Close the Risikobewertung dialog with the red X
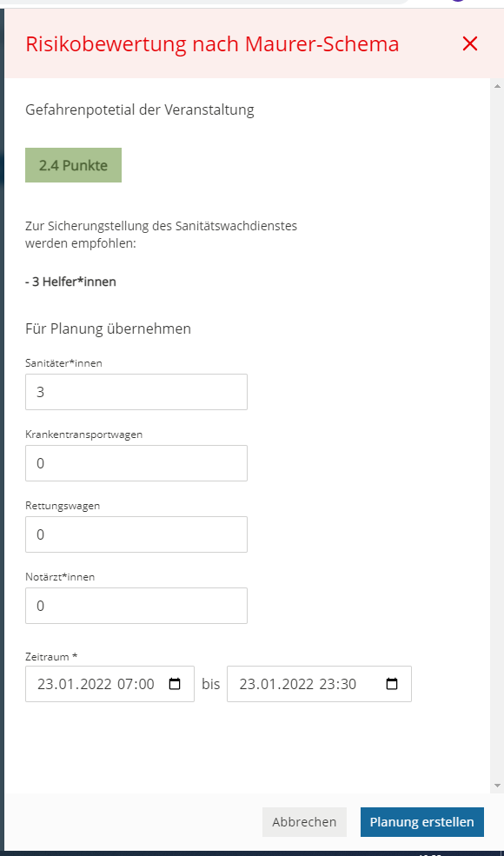This screenshot has width=504, height=856. [x=469, y=43]
